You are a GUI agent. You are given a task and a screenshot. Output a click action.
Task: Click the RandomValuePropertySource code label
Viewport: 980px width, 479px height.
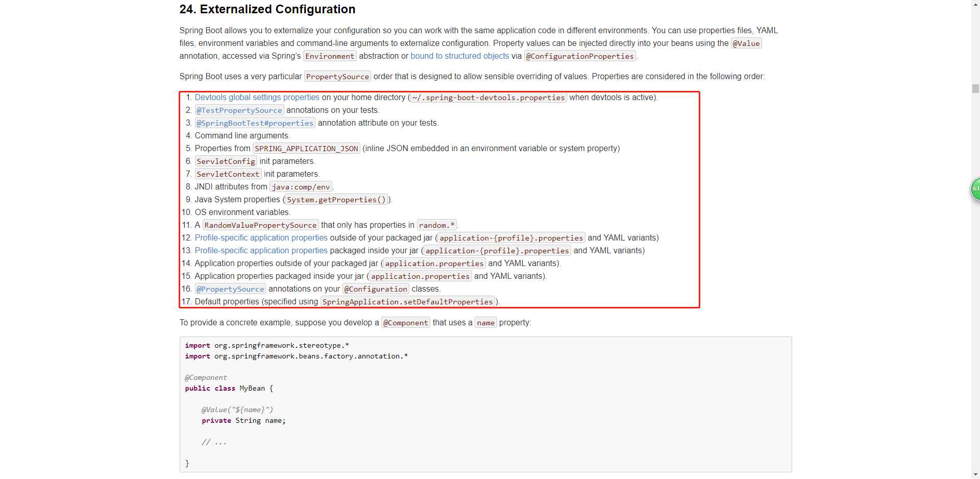click(x=260, y=225)
